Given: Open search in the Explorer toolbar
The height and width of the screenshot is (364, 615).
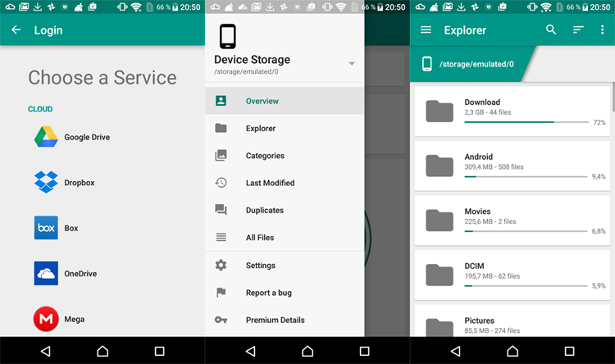Looking at the screenshot, I should (x=551, y=30).
